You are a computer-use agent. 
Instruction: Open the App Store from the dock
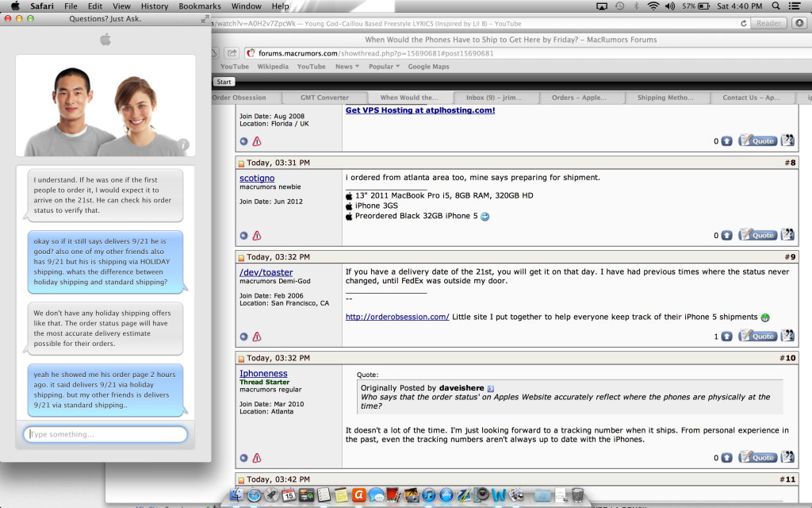pyautogui.click(x=446, y=495)
